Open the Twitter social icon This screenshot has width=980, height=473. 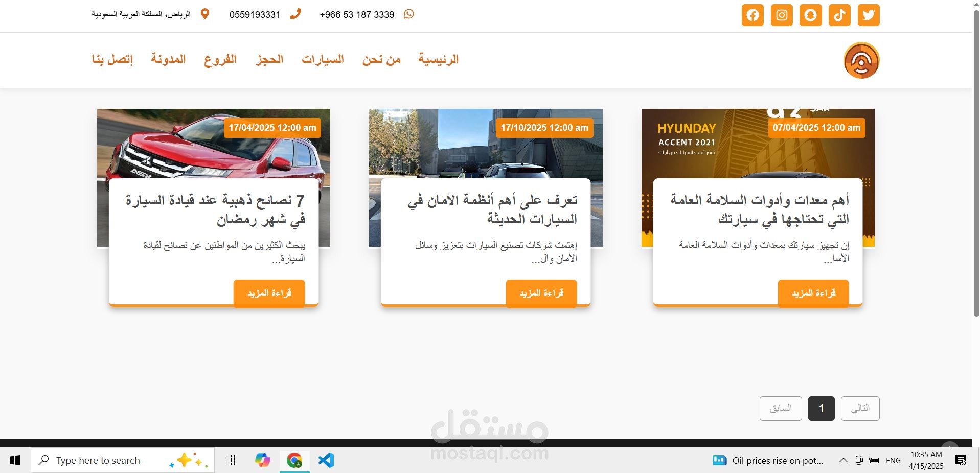869,15
